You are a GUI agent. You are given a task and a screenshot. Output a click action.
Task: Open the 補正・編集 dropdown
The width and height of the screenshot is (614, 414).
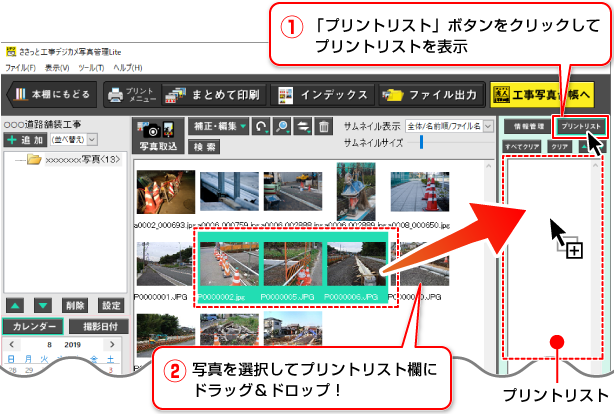(219, 127)
